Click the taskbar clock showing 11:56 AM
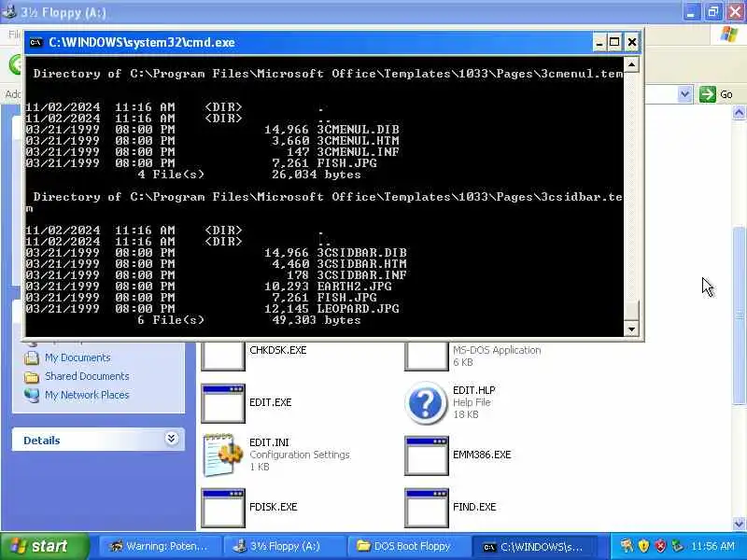This screenshot has height=560, width=747. coord(713,546)
